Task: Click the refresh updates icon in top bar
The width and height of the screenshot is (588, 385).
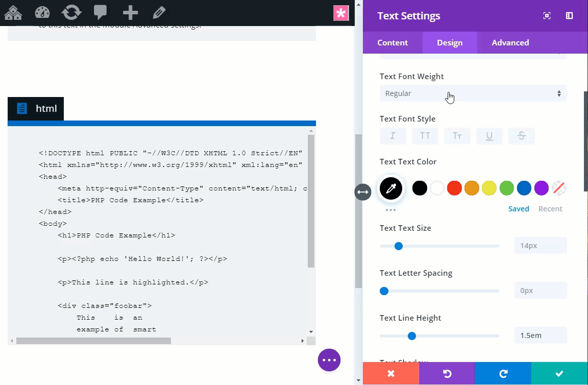Action: pos(71,13)
